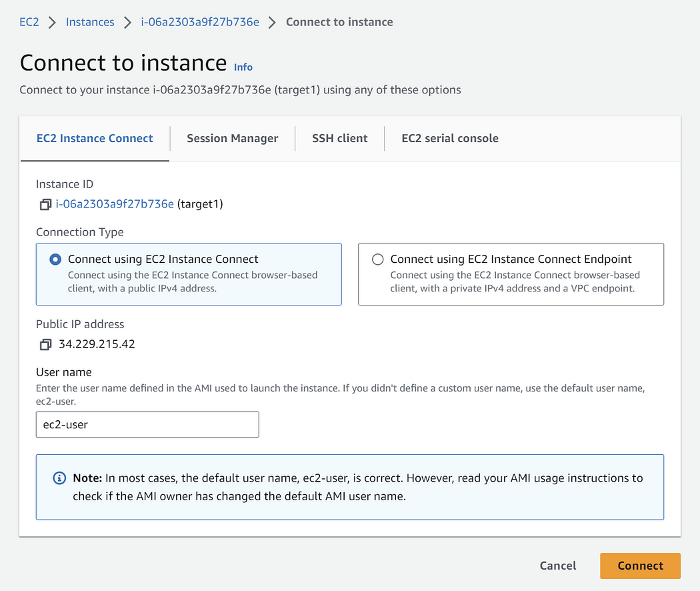Open the EC2 serial console tab
Viewport: 700px width, 591px height.
point(450,139)
